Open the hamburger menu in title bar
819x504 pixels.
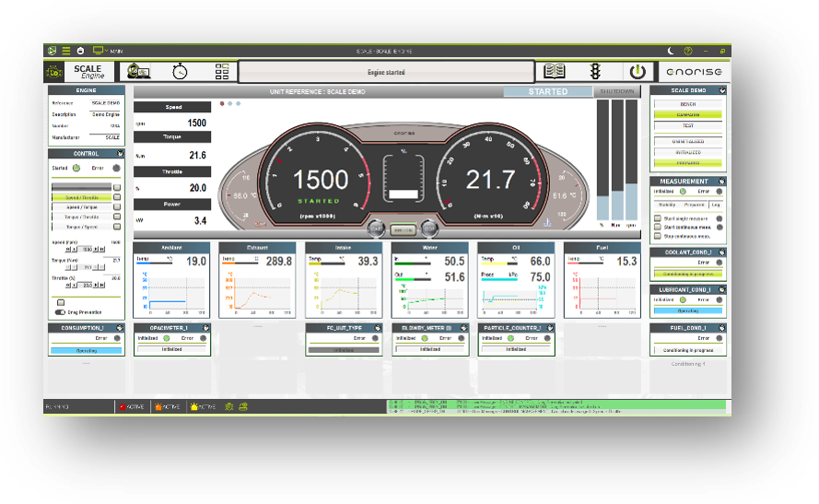coord(66,51)
